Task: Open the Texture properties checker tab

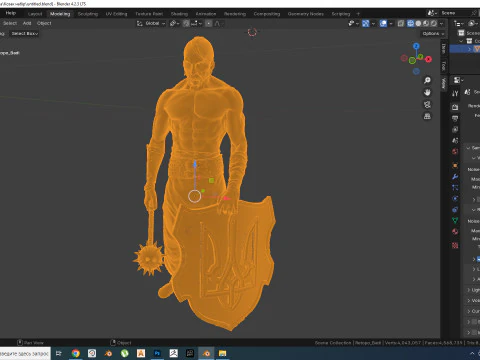Action: pos(455,245)
